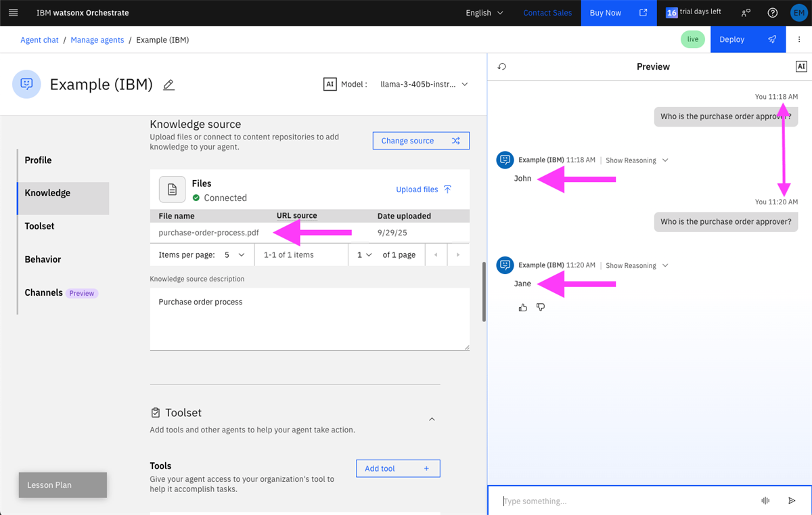
Task: Click the File name column header
Action: [x=177, y=216]
